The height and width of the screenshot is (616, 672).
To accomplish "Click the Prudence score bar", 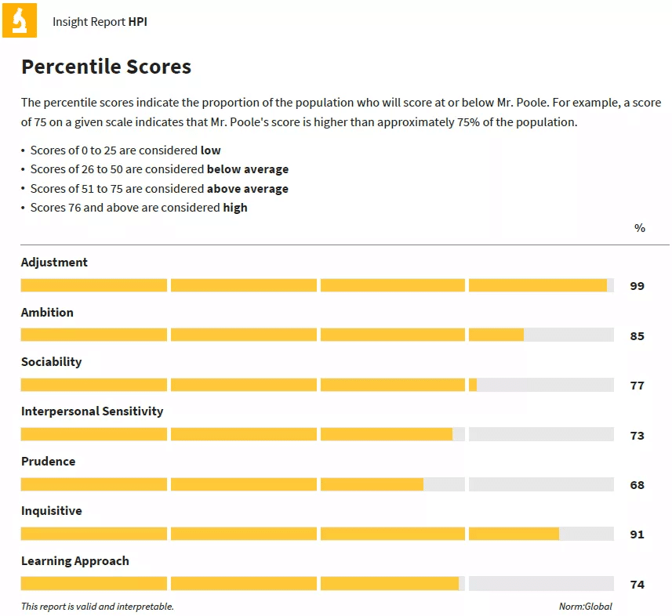I will (x=317, y=484).
